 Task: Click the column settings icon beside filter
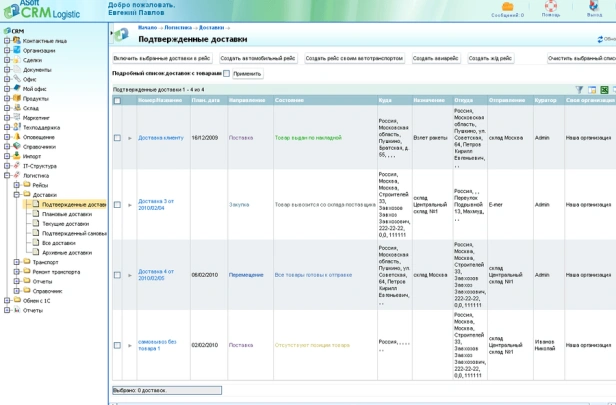tap(591, 89)
